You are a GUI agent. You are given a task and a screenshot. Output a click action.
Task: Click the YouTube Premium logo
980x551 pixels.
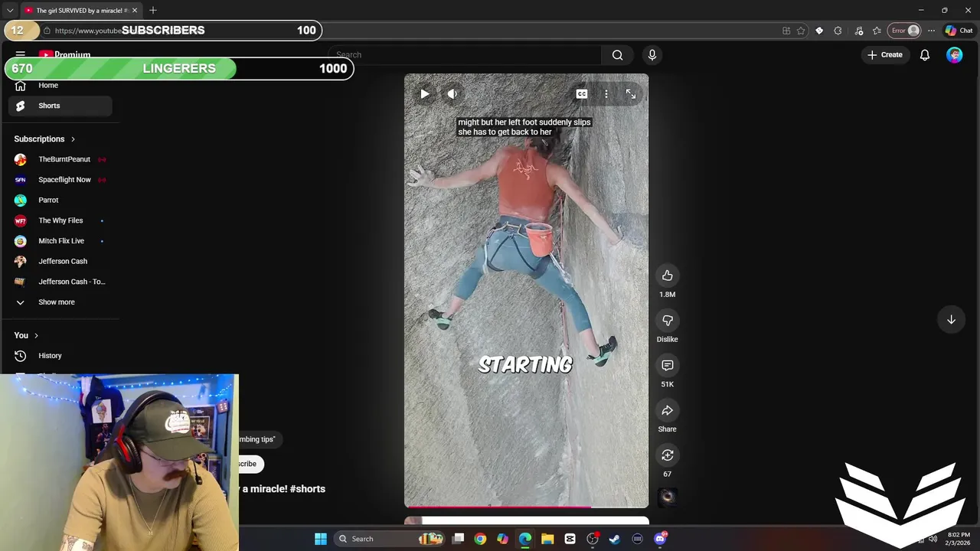pos(65,55)
